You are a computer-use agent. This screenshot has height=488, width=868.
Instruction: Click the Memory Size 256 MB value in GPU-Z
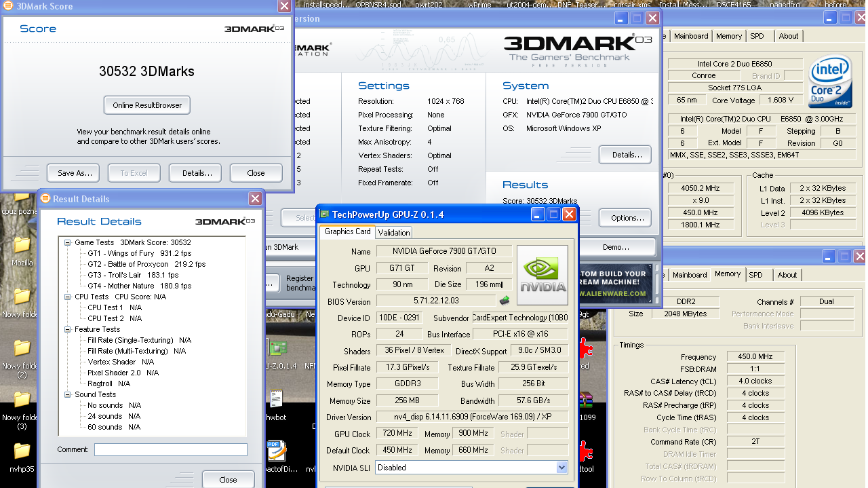[408, 400]
